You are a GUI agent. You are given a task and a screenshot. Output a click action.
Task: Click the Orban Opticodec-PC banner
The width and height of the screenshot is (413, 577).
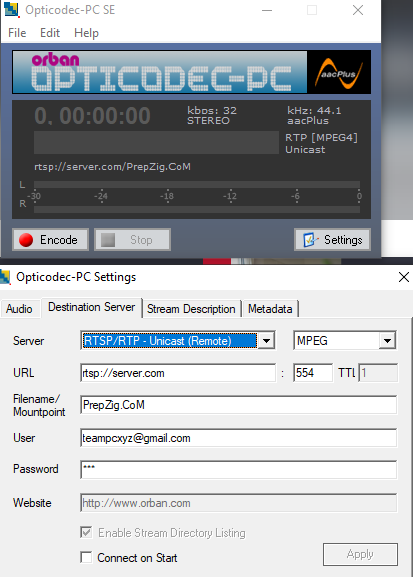point(160,72)
